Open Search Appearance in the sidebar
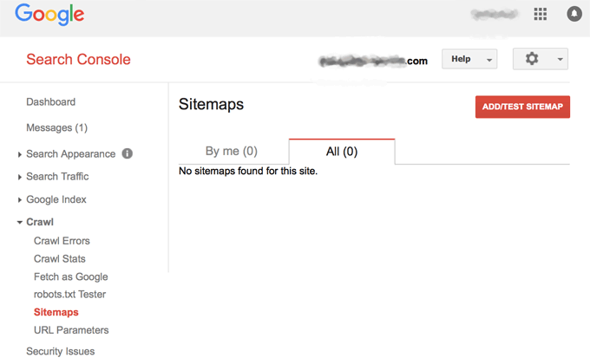590x364 pixels. [x=71, y=153]
